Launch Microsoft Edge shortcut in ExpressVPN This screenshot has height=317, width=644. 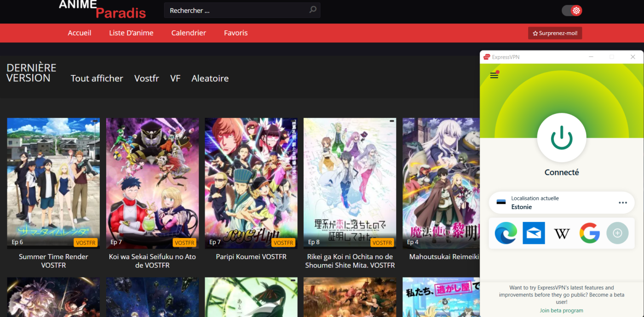coord(506,233)
